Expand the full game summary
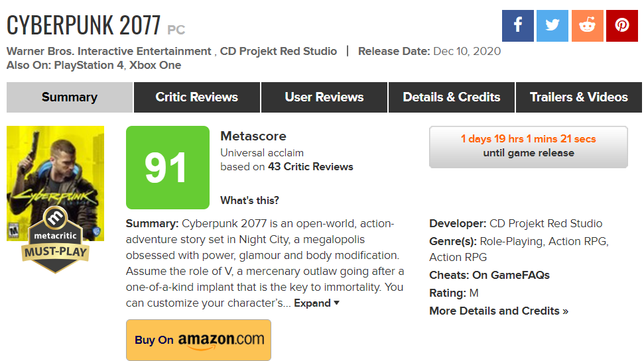Viewport: 644px width, 361px height. pyautogui.click(x=316, y=303)
